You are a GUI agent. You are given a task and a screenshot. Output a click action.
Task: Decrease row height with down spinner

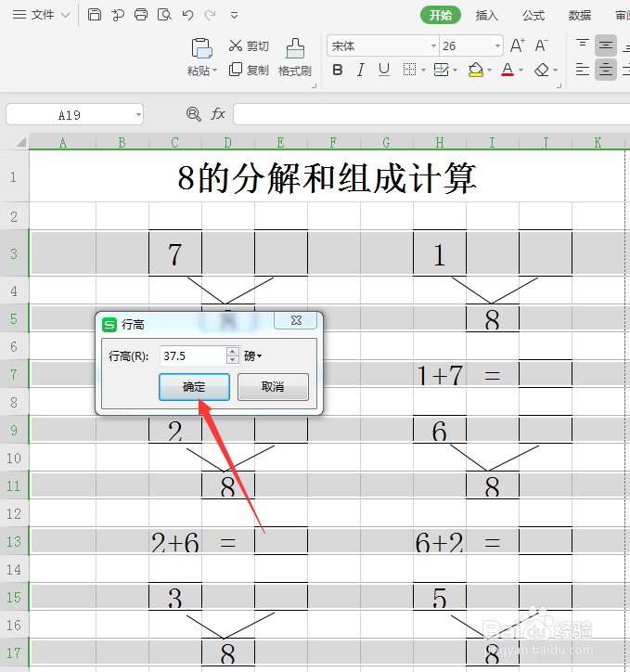[232, 360]
